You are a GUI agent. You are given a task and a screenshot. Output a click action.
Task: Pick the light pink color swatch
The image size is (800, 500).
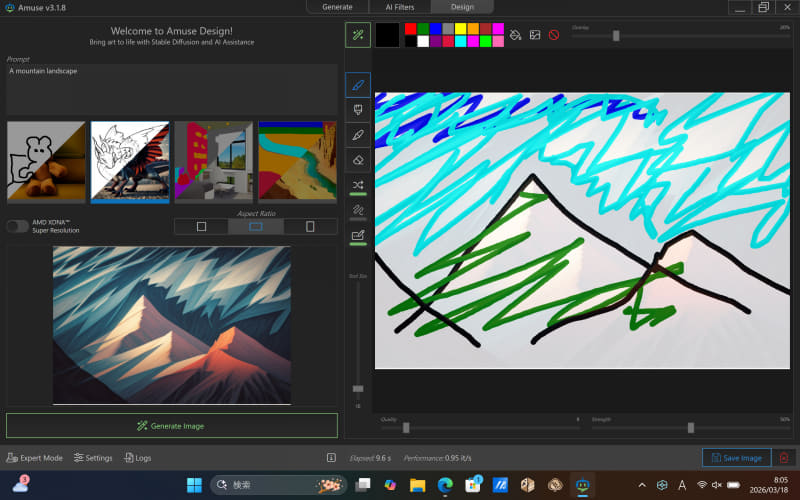498,41
